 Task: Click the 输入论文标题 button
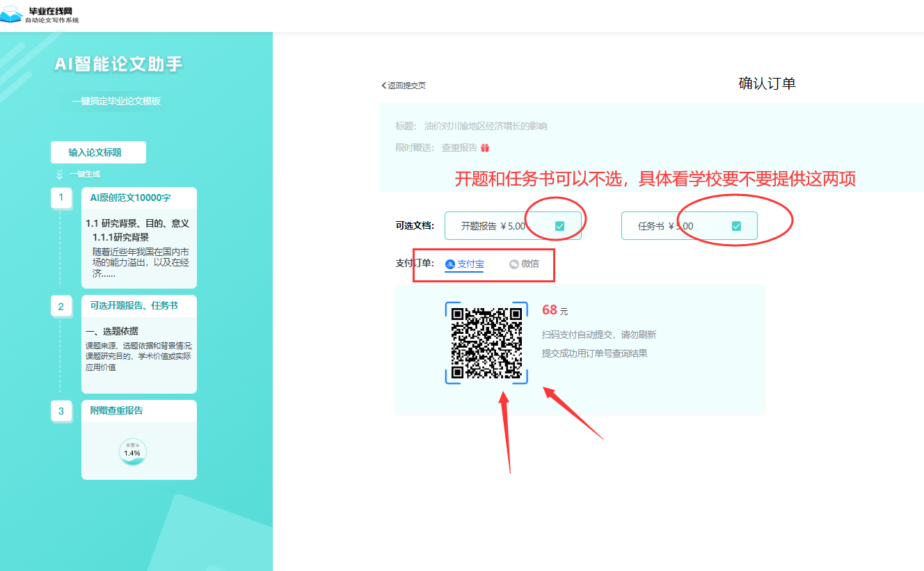click(98, 152)
